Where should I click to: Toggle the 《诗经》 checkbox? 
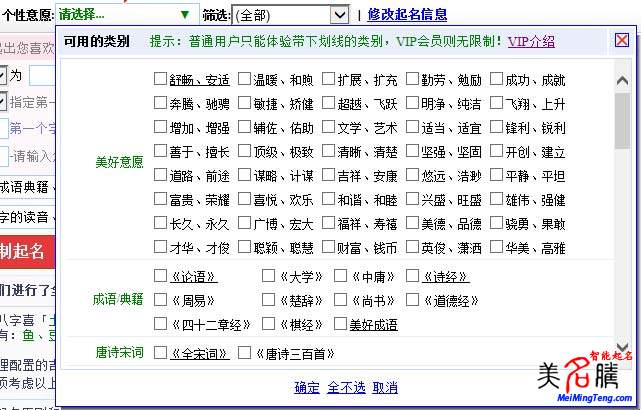coord(413,276)
